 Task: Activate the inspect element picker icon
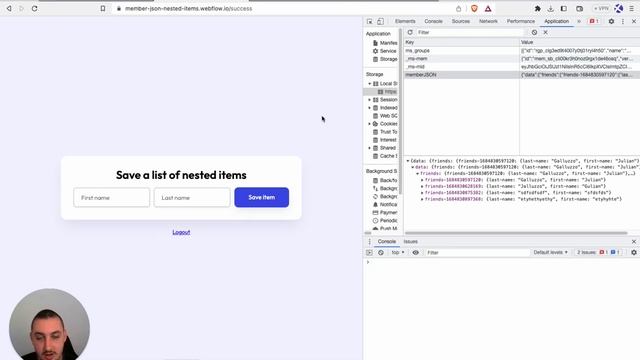pos(369,21)
